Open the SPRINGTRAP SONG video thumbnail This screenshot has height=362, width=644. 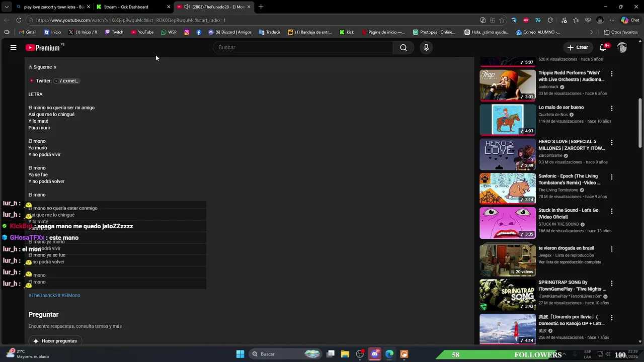click(x=508, y=295)
